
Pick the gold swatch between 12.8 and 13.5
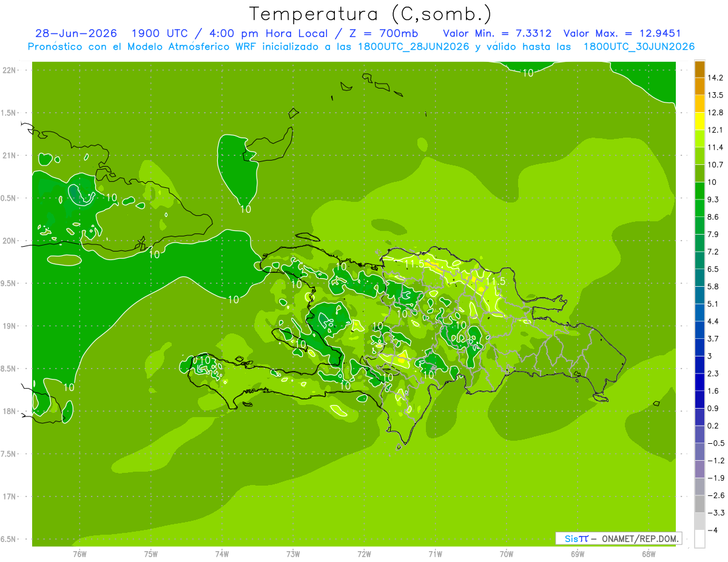click(699, 104)
